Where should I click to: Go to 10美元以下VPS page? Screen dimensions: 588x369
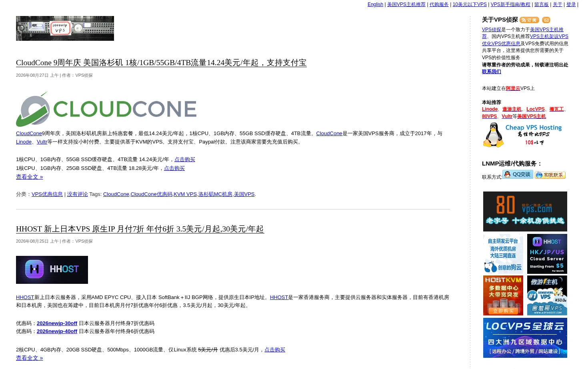coord(470,4)
